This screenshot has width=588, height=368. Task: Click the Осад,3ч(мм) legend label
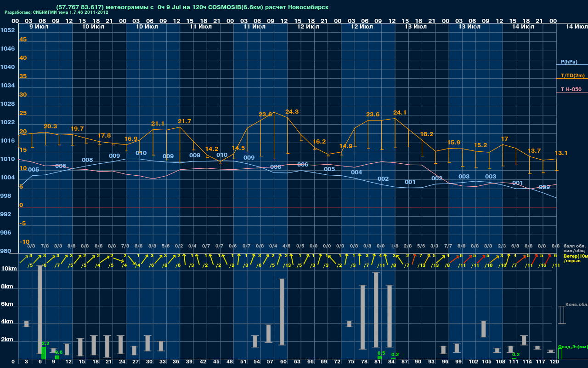click(x=572, y=346)
